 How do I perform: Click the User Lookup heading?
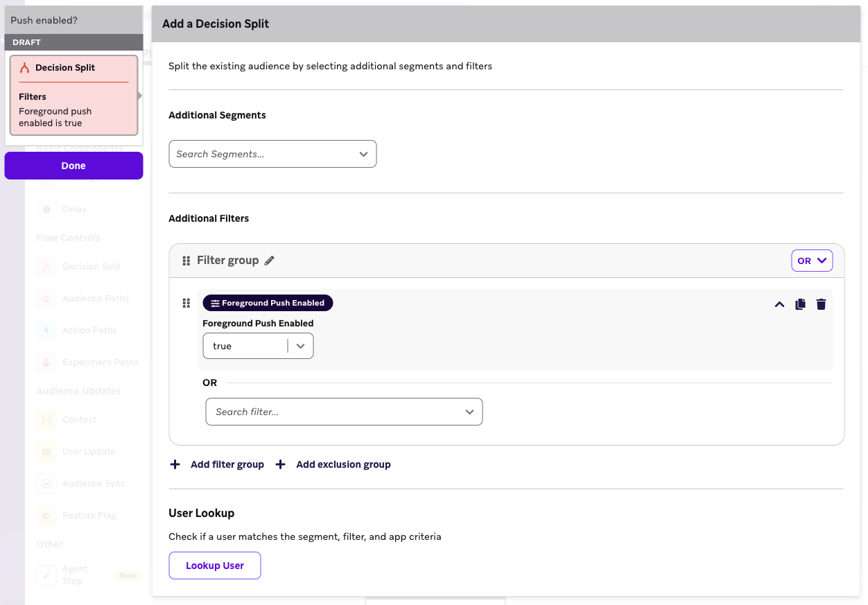click(x=202, y=513)
